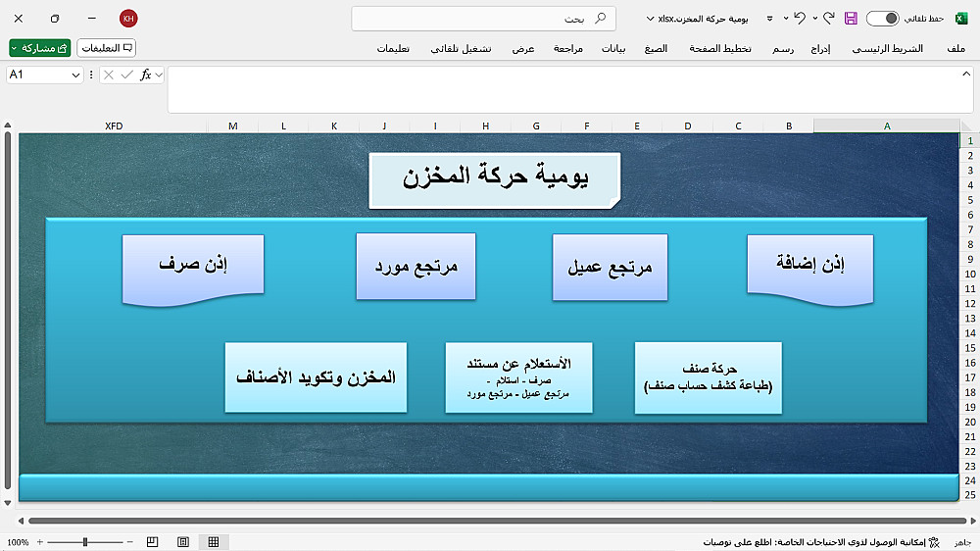Click the Redo arrow icon
Viewport: 980px width, 551px height.
[829, 18]
